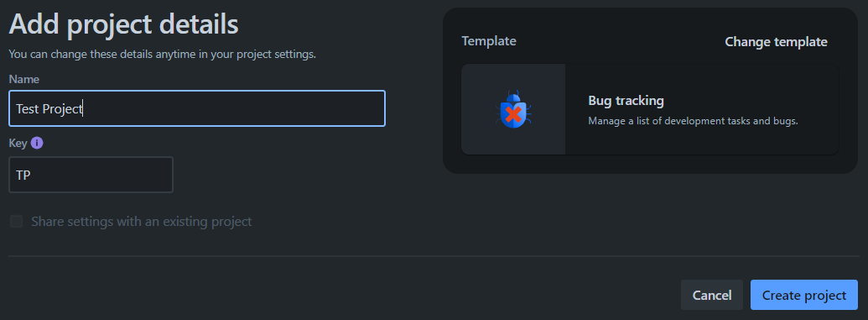Confirm with the Create project button
This screenshot has width=868, height=320.
803,295
